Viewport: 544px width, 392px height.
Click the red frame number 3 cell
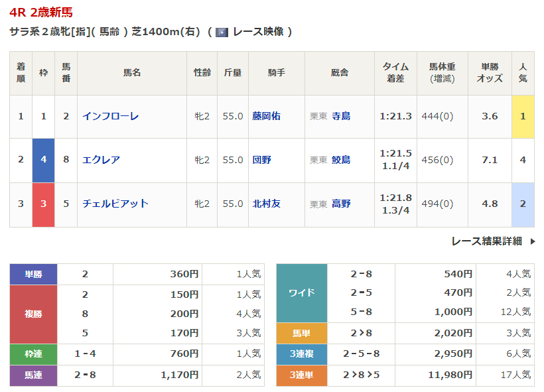coord(44,204)
